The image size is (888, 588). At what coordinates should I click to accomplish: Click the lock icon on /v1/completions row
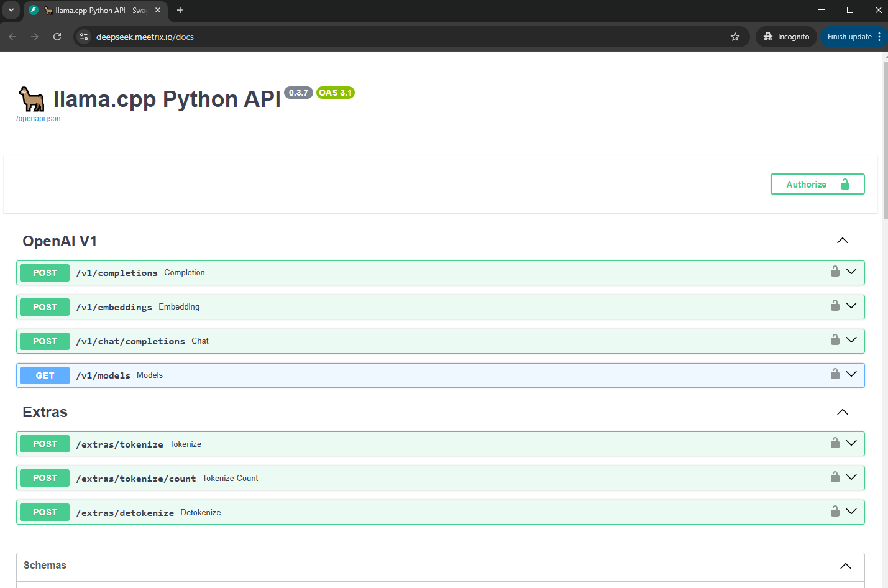tap(835, 271)
